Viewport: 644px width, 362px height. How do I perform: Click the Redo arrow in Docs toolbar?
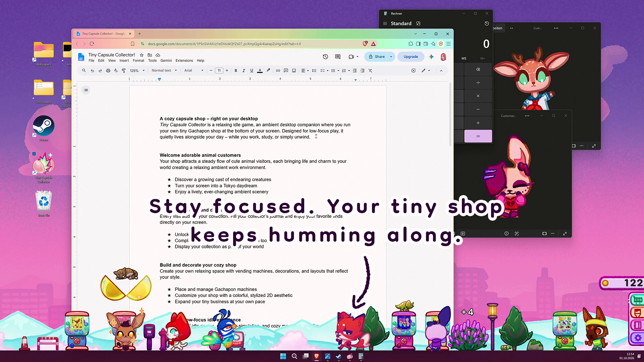click(x=100, y=70)
